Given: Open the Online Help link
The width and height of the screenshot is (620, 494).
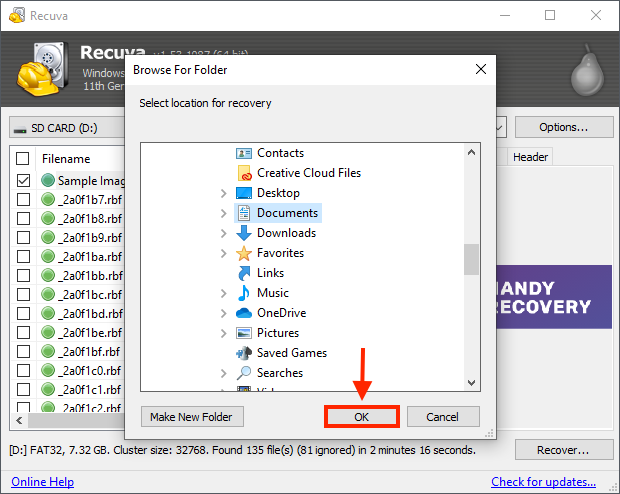Looking at the screenshot, I should click(42, 482).
